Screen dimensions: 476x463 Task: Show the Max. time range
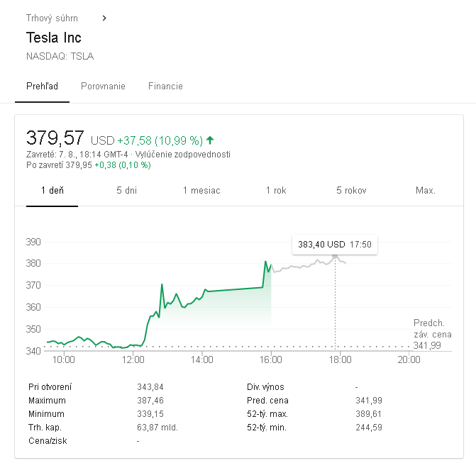coord(426,190)
